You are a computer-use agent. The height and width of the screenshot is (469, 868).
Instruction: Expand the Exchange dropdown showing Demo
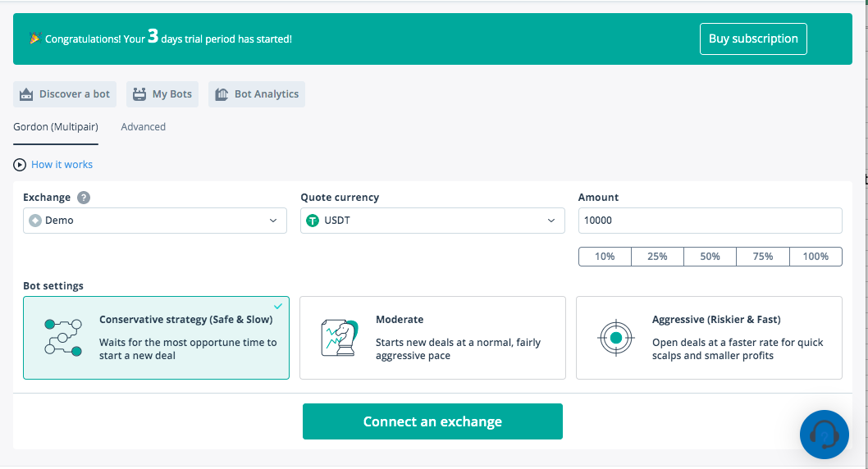[155, 221]
